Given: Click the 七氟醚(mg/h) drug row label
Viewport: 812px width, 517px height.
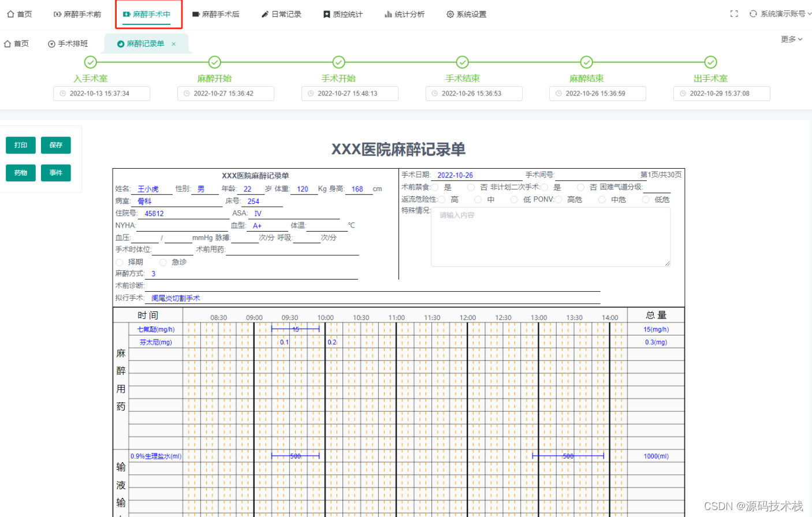Looking at the screenshot, I should tap(156, 330).
